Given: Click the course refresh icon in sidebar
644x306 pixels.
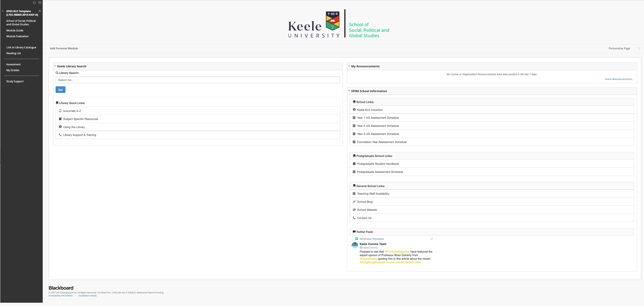Looking at the screenshot, I should coord(34,3).
